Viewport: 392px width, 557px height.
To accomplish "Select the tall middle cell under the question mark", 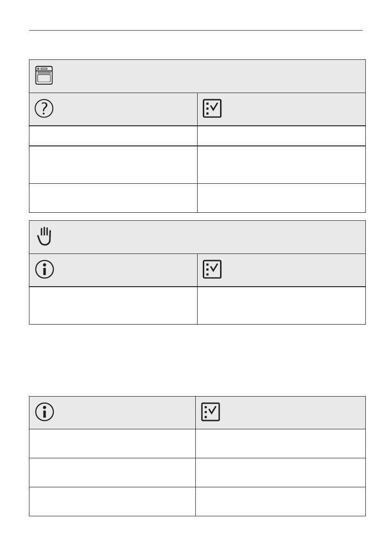I will pos(113,164).
